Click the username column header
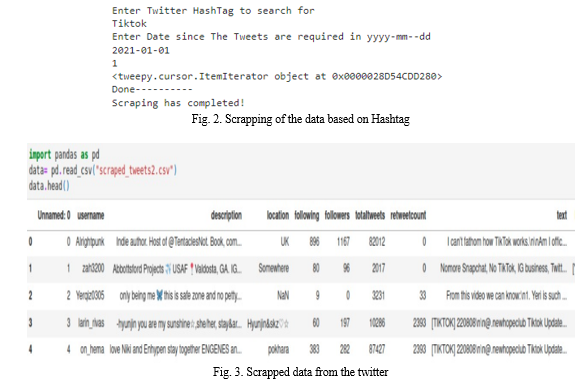Screen dimensions: 588x381 tap(90, 216)
